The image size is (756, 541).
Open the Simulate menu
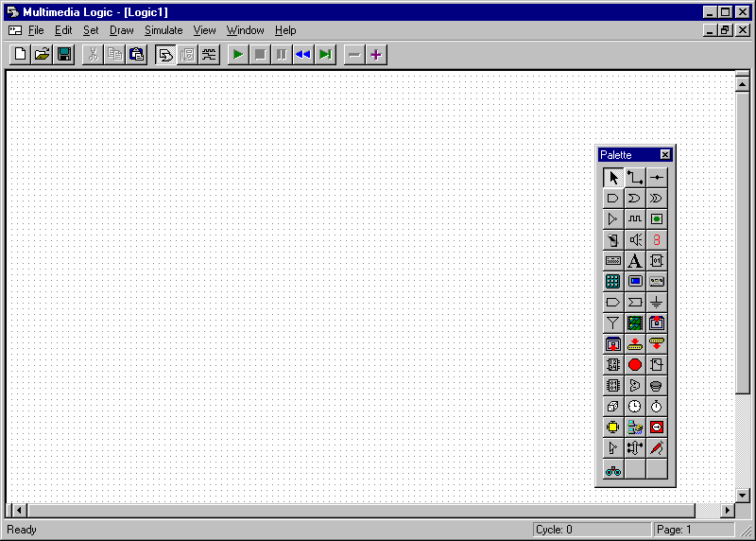(x=163, y=30)
